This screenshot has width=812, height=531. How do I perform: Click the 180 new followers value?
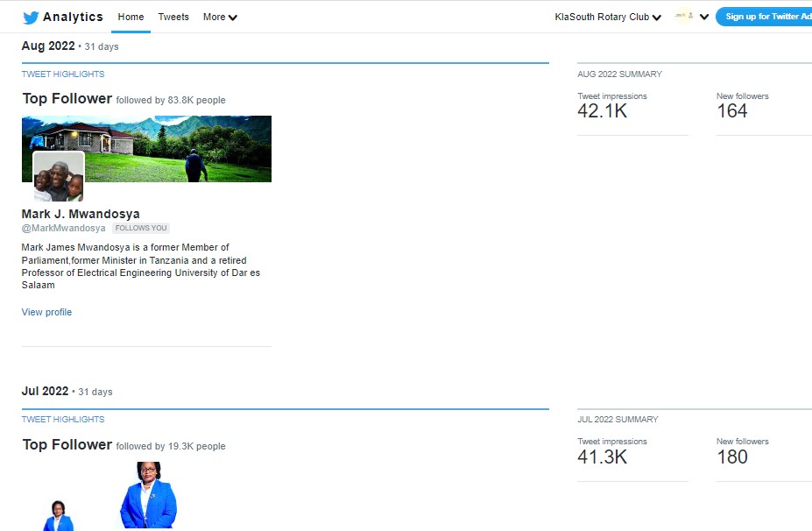pyautogui.click(x=732, y=457)
